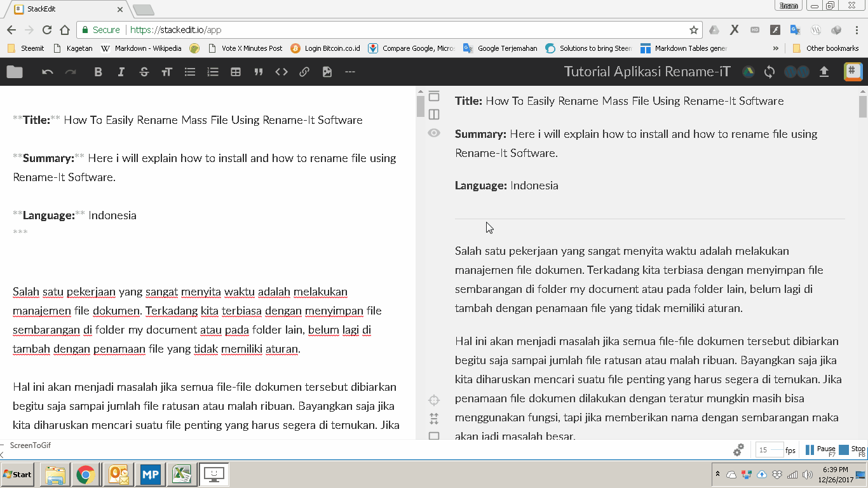Viewport: 868px width, 488px height.
Task: Insert a link with the chain icon
Action: pyautogui.click(x=304, y=72)
